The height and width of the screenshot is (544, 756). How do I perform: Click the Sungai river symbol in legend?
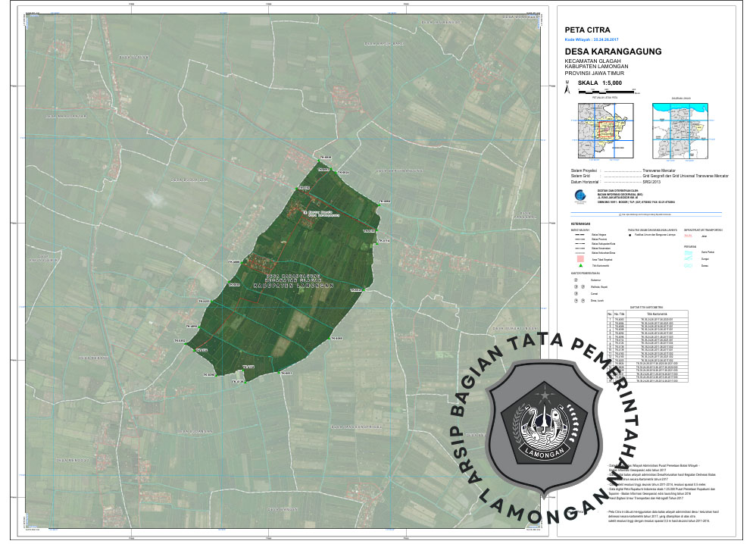[x=689, y=259]
